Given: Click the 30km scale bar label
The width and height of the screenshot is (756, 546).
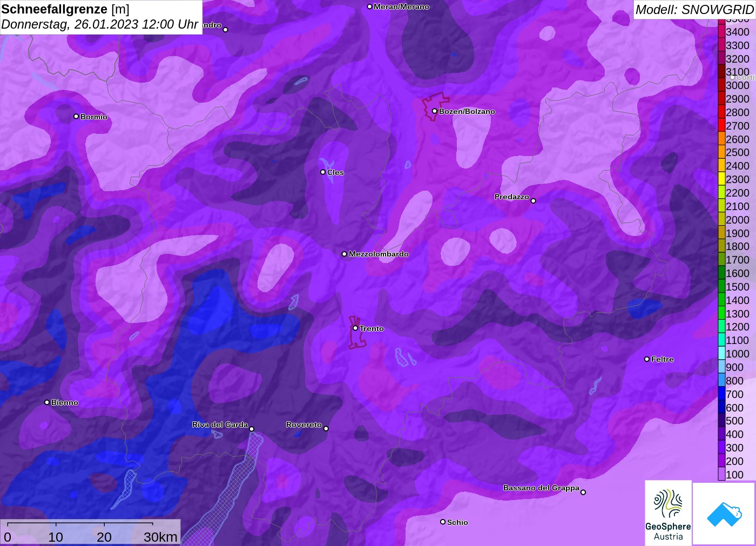Looking at the screenshot, I should coord(160,537).
